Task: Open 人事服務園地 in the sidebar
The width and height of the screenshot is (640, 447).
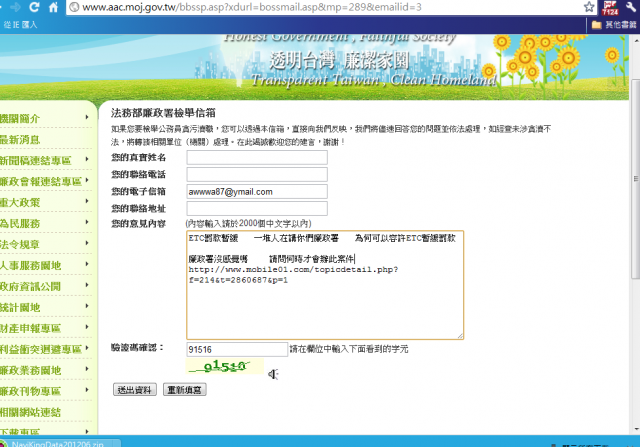Action: [x=31, y=266]
